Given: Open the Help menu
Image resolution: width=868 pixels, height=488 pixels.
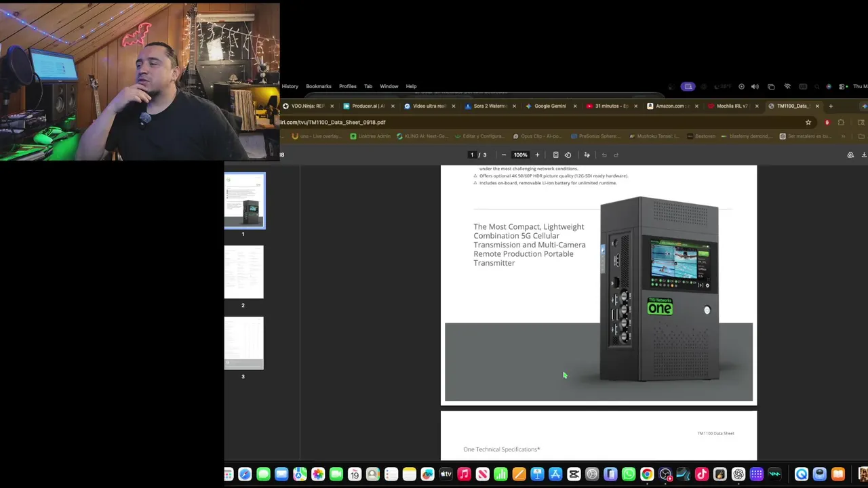Looking at the screenshot, I should tap(411, 86).
